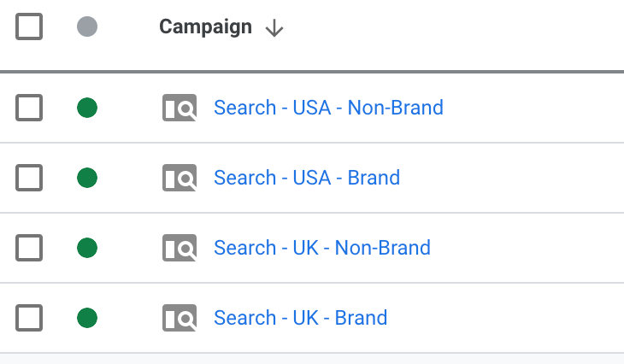The height and width of the screenshot is (364, 624).
Task: Select the Search - USA - Brand checkbox
Action: (29, 178)
